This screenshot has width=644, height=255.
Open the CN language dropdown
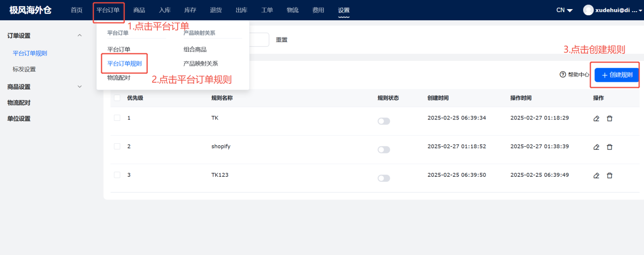pyautogui.click(x=564, y=10)
